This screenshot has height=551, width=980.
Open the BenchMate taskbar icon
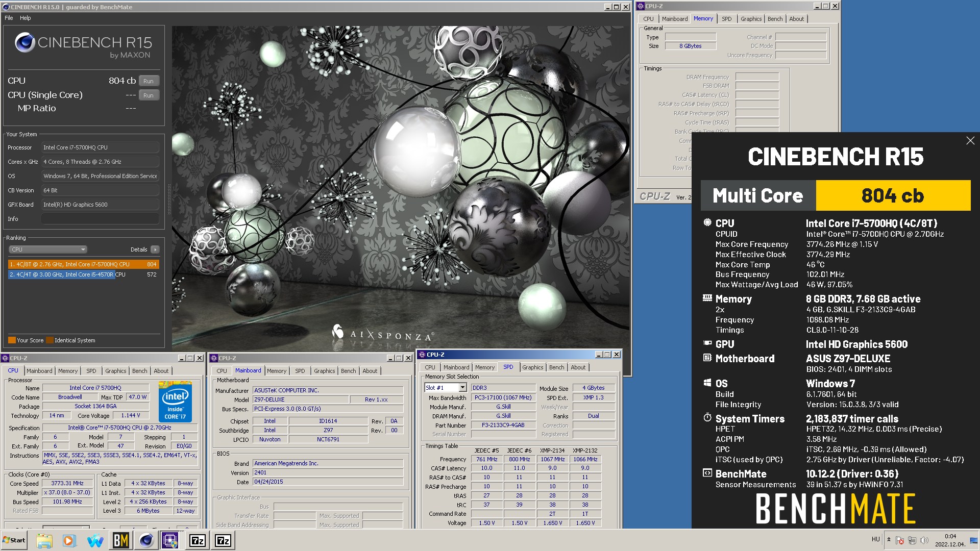pos(120,540)
